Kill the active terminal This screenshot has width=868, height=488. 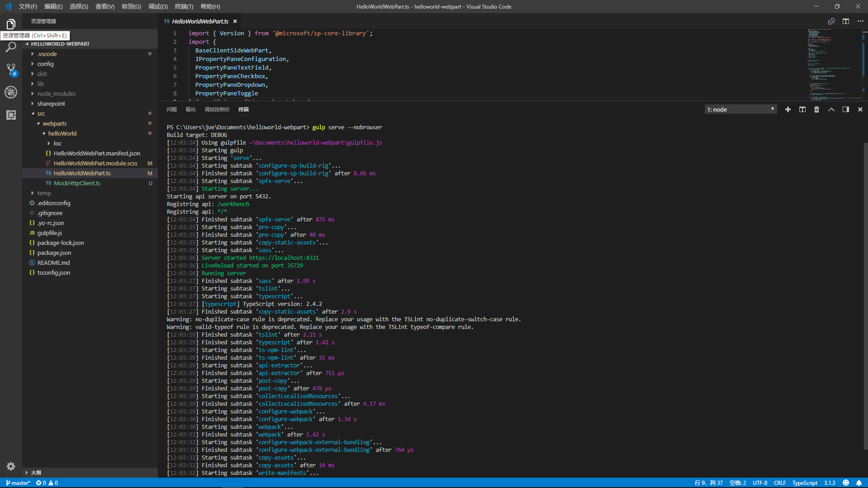pos(816,109)
